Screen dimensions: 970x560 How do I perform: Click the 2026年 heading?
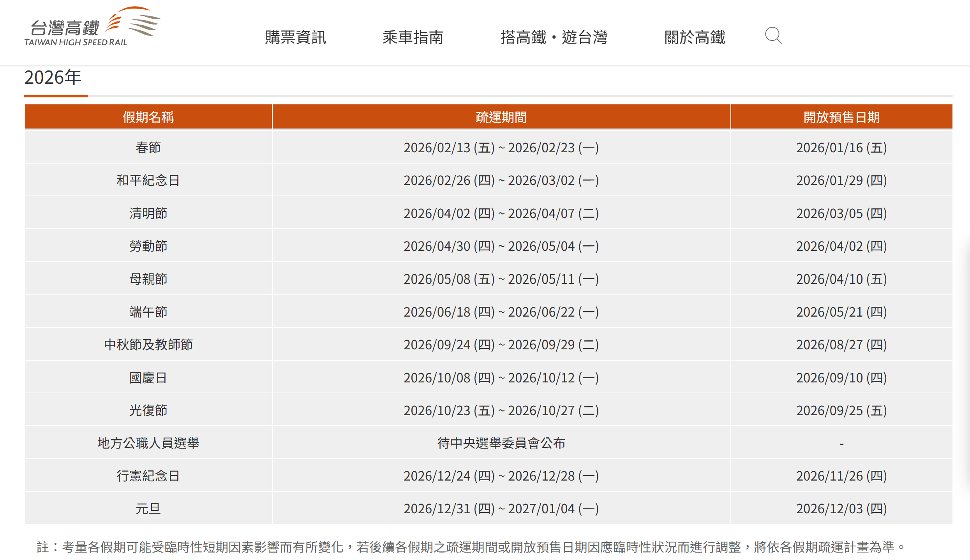(x=53, y=77)
